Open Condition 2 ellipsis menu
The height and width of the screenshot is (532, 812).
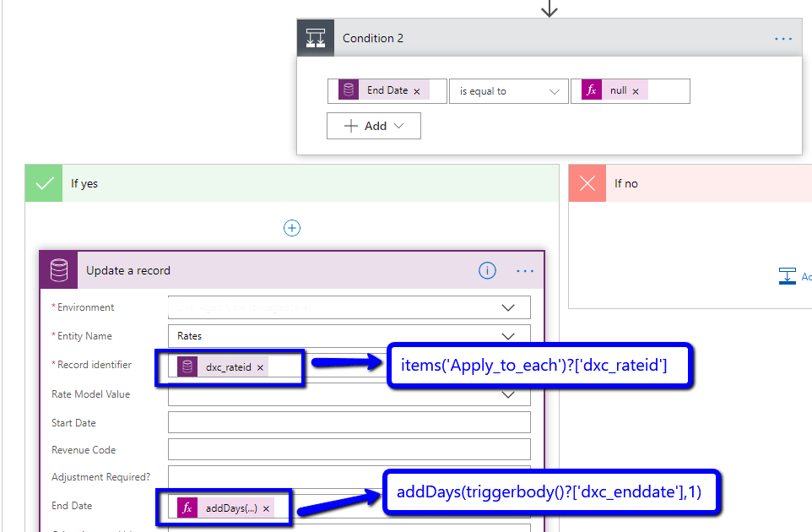783,39
